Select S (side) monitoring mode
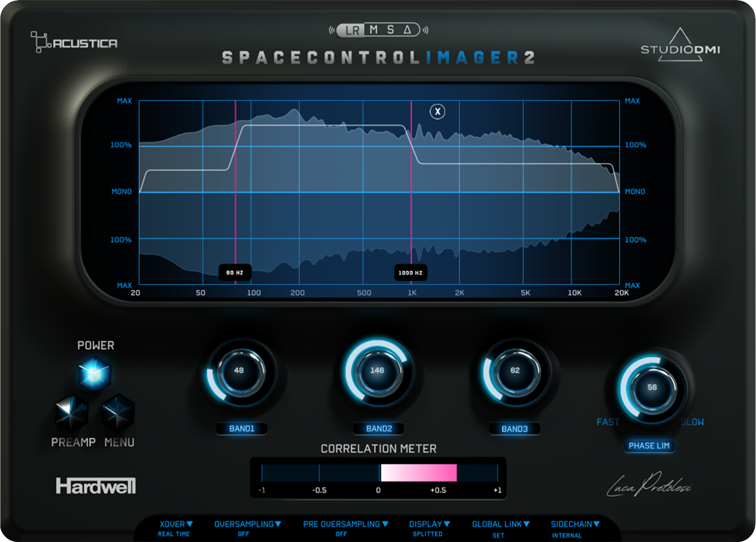The image size is (756, 542). tap(390, 30)
